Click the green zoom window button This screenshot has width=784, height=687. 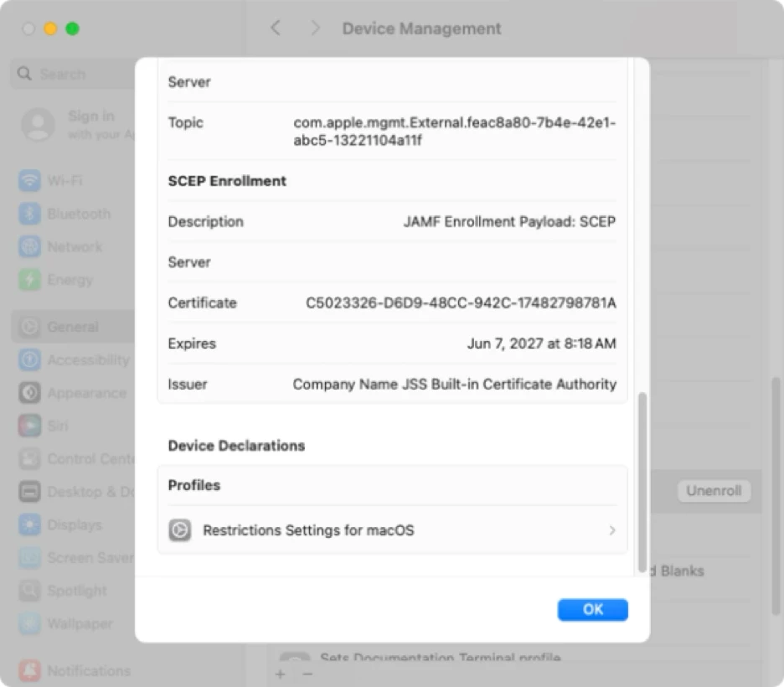(73, 28)
